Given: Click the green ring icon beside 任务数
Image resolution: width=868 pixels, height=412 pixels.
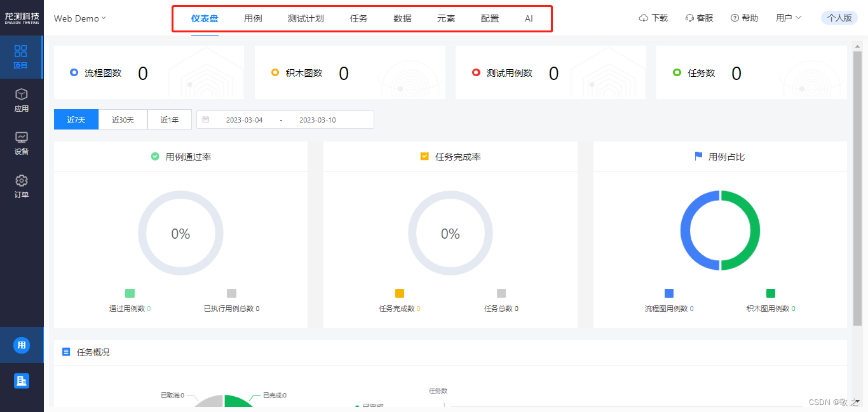Looking at the screenshot, I should [677, 73].
